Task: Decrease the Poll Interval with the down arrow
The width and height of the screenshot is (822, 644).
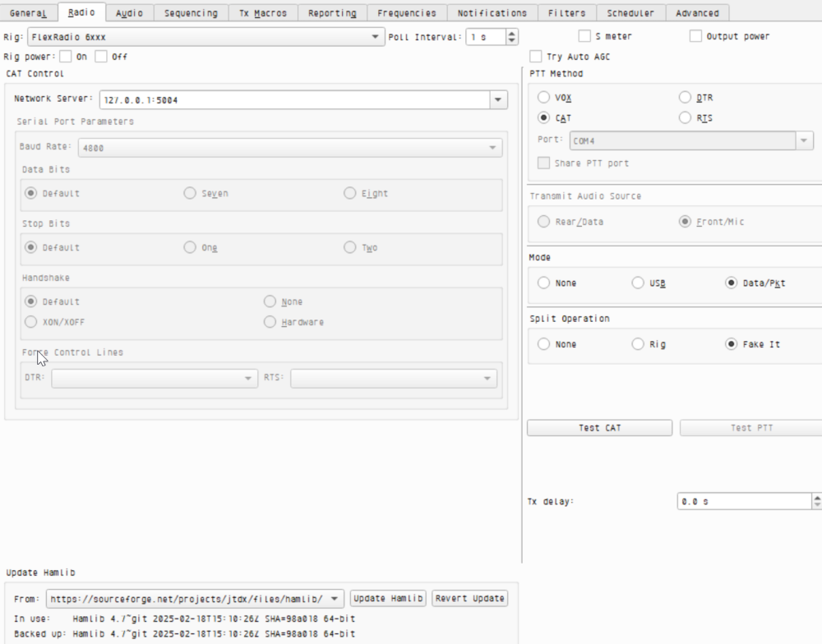Action: tap(511, 41)
